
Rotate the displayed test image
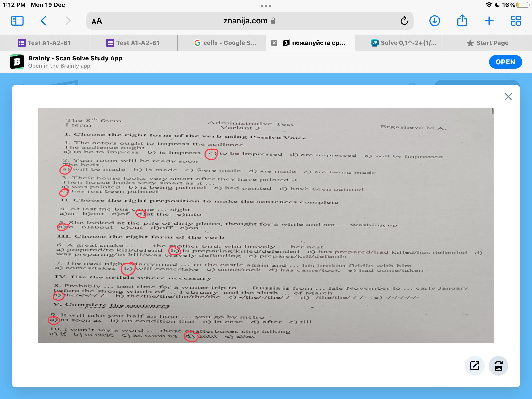(498, 365)
